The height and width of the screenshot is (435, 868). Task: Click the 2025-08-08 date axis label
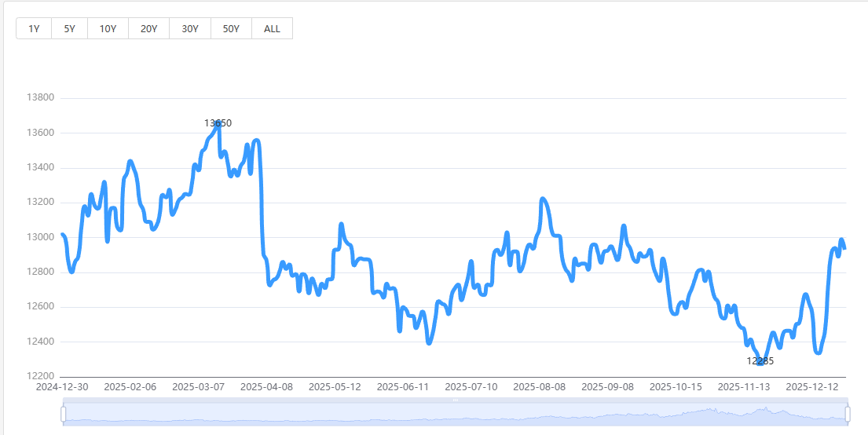point(539,387)
